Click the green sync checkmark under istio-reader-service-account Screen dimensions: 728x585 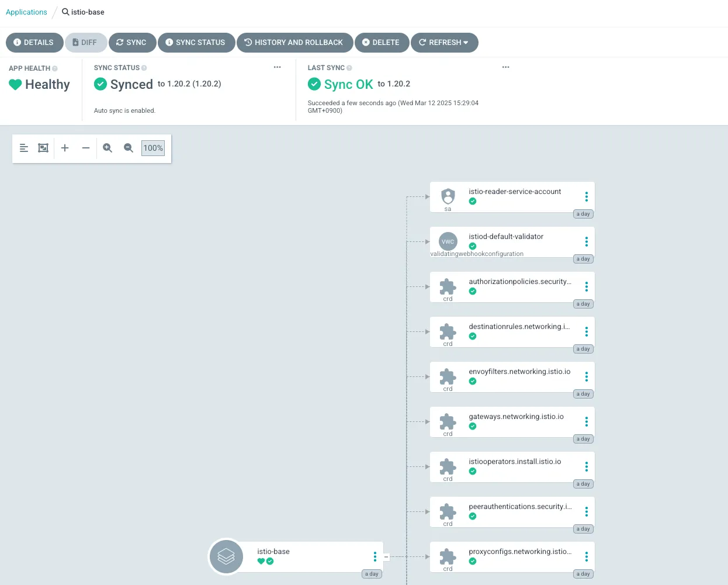pos(473,201)
